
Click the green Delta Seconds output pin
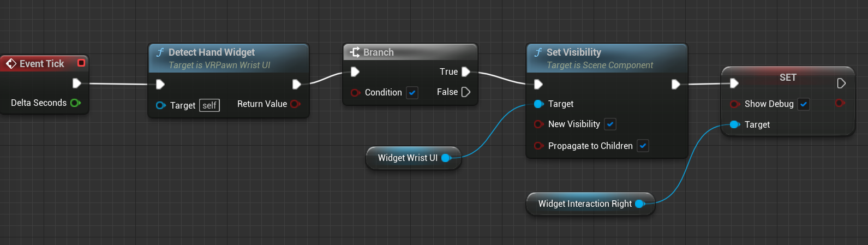(75, 103)
